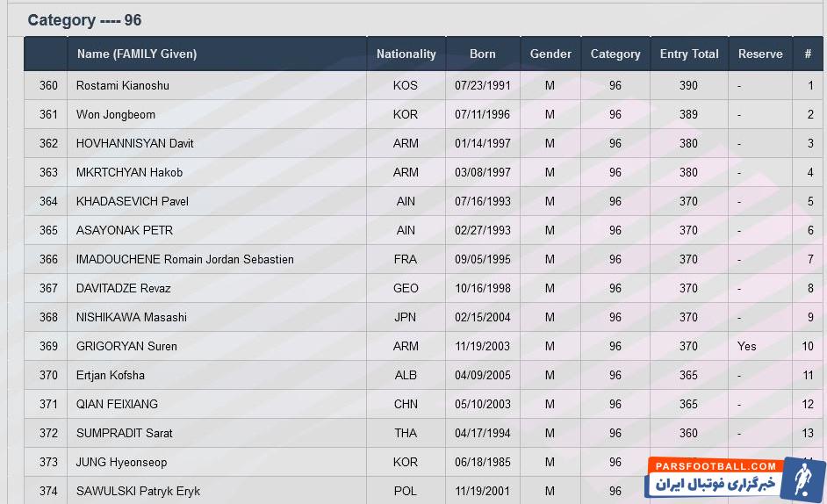Click the Entry Total column header
This screenshot has width=827, height=504.
coord(689,54)
